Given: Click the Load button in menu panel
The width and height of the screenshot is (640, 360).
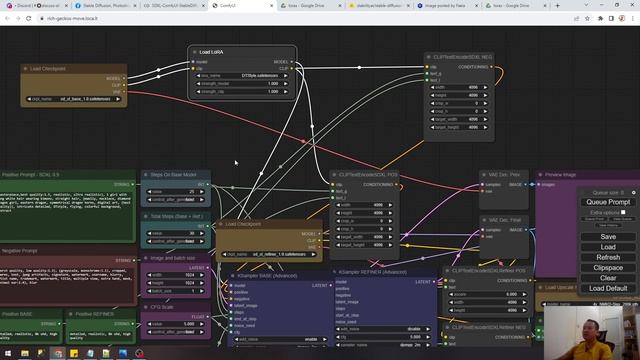Looking at the screenshot, I should [608, 247].
